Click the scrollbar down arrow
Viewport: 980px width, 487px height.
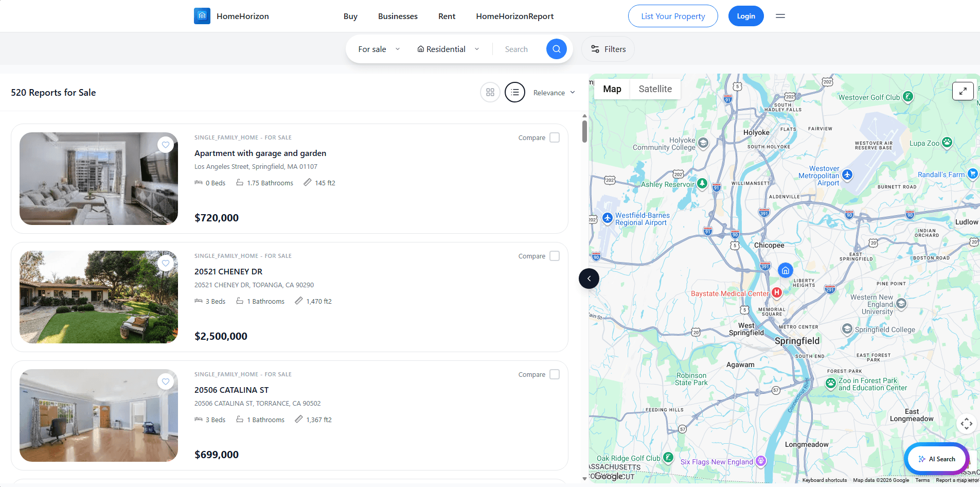[584, 479]
